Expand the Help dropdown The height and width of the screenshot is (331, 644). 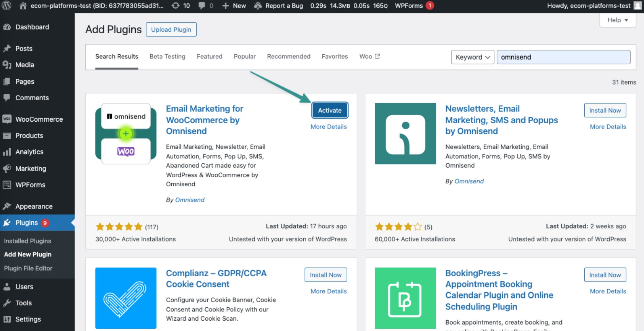click(x=618, y=20)
